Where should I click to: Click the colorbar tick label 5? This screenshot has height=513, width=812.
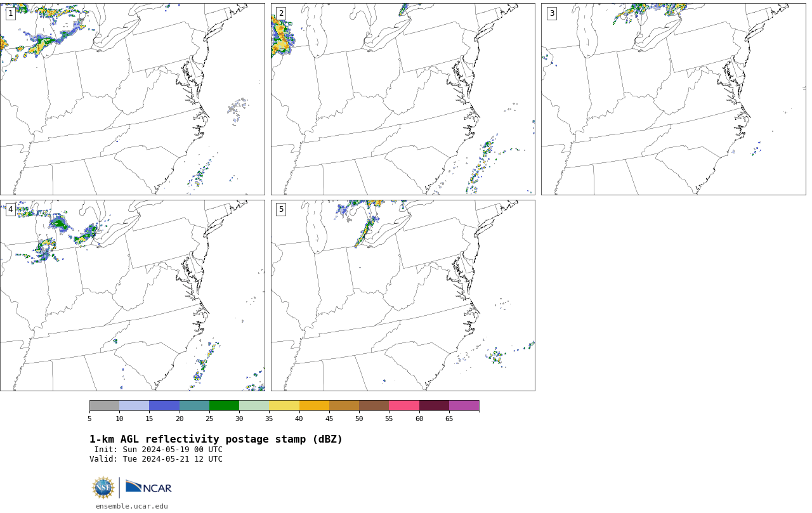pos(89,419)
